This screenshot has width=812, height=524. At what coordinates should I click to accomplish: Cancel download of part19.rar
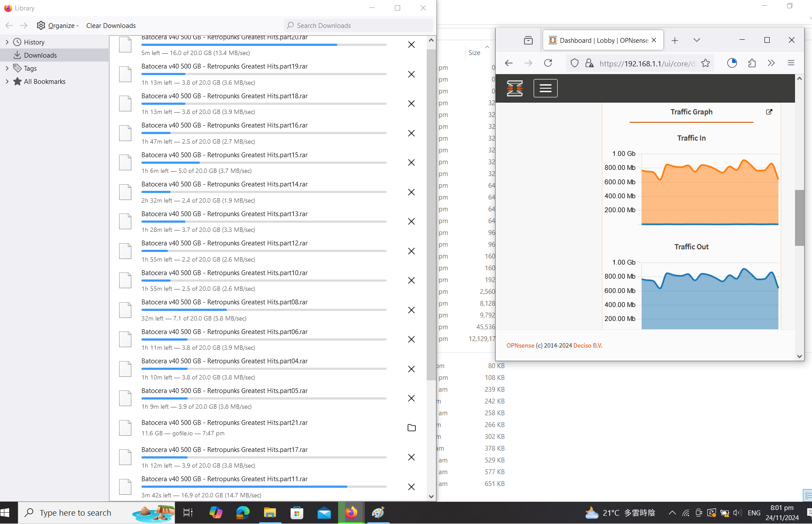coord(411,74)
